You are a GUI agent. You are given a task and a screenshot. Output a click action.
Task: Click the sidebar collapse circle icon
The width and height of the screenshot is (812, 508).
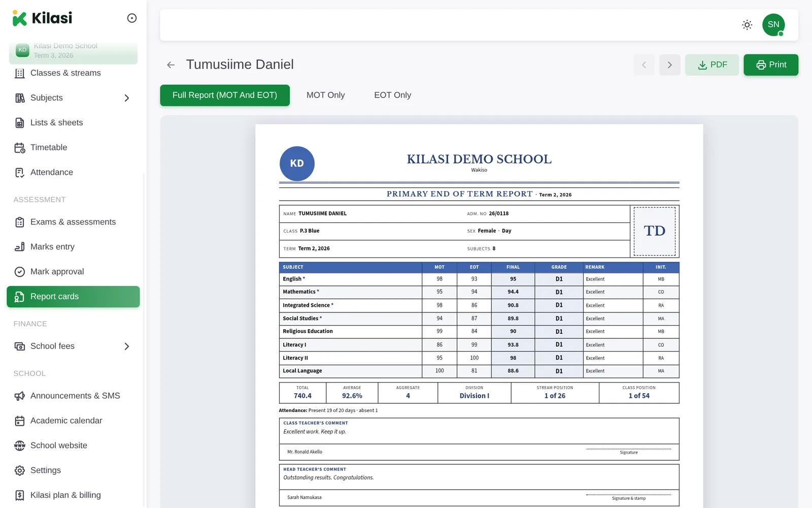[132, 18]
